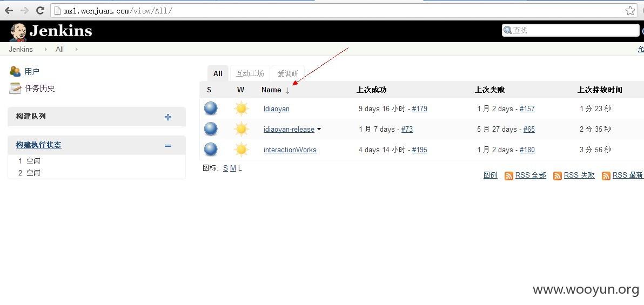Sort by the 上次失败 column header
The height and width of the screenshot is (305, 644).
point(490,90)
